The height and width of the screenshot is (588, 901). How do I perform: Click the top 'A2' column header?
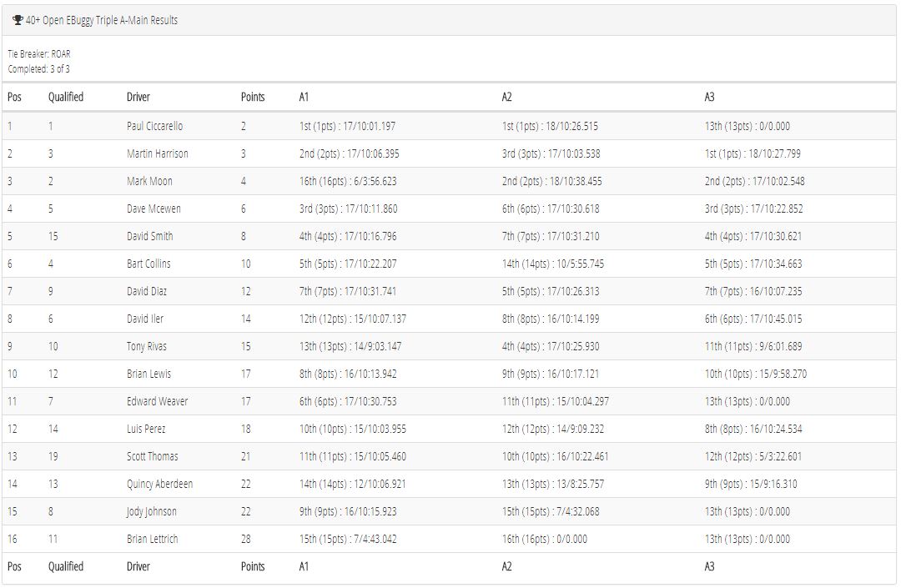507,97
